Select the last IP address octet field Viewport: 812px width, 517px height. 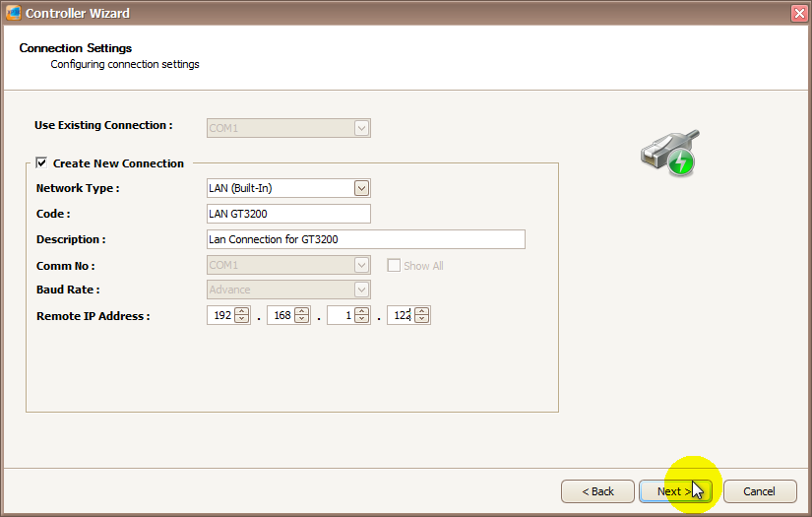coord(400,316)
